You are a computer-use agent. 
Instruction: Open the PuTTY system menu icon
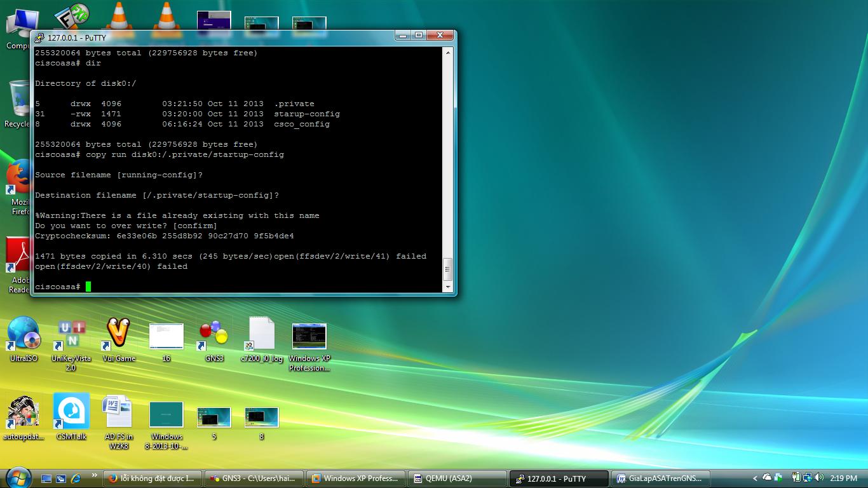(x=39, y=38)
